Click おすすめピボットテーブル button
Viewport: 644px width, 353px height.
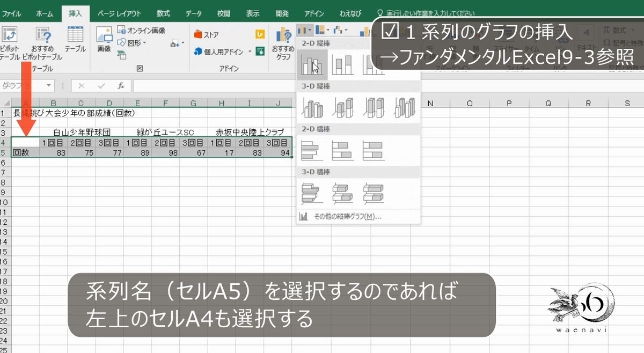[43, 43]
